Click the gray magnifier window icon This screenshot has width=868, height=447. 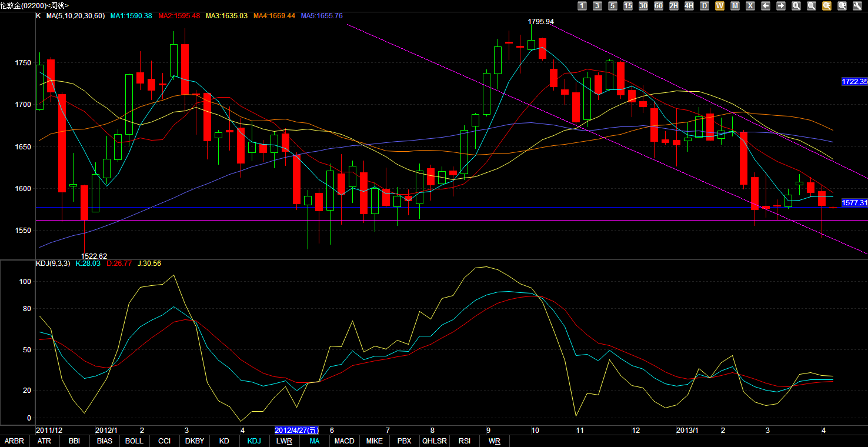[x=842, y=6]
